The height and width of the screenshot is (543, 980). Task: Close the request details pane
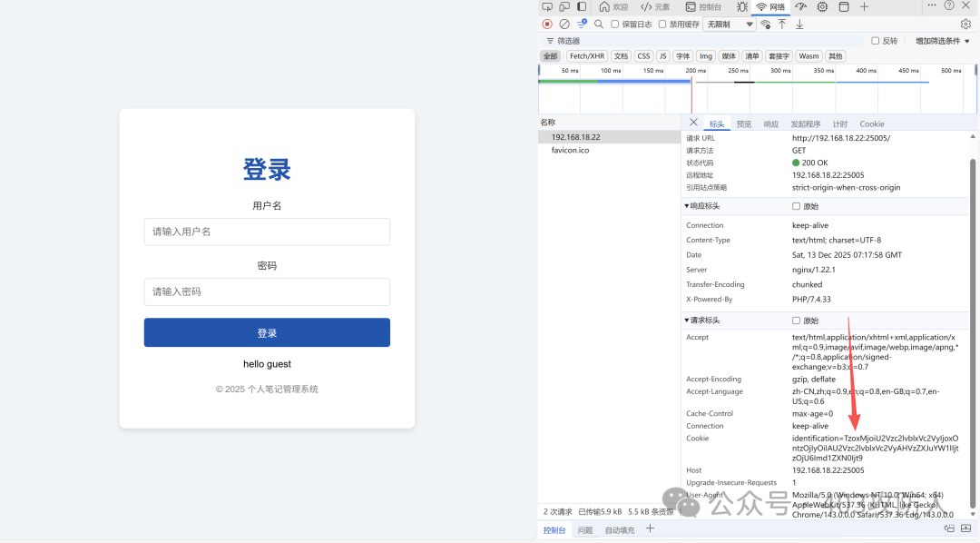tap(693, 123)
